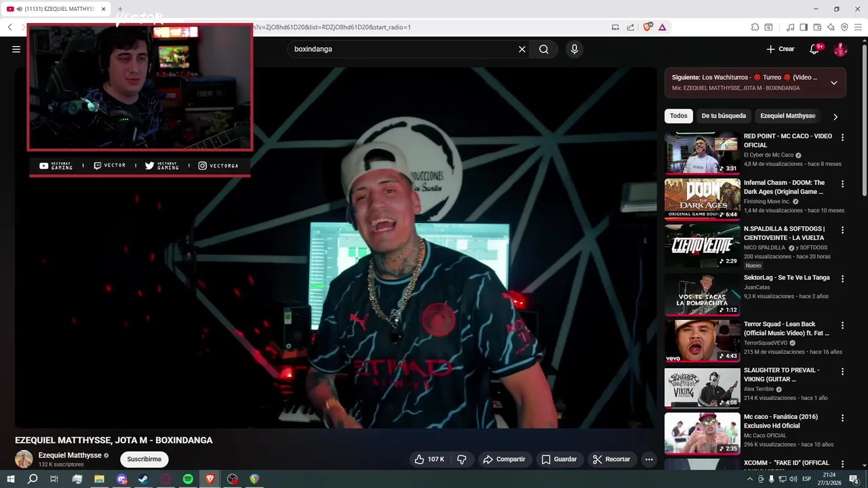Open the Ezequiel Matthysse channel name link
Screen dimensions: 868x488
click(x=70, y=455)
